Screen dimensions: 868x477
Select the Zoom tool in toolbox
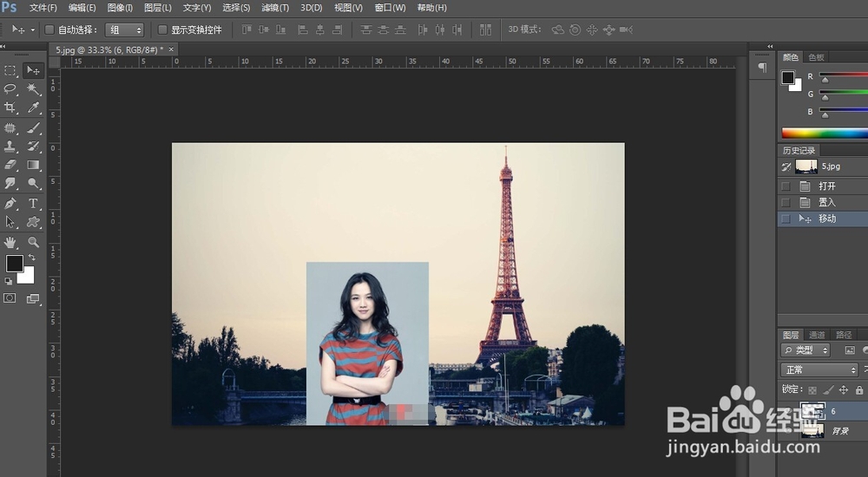coord(33,242)
